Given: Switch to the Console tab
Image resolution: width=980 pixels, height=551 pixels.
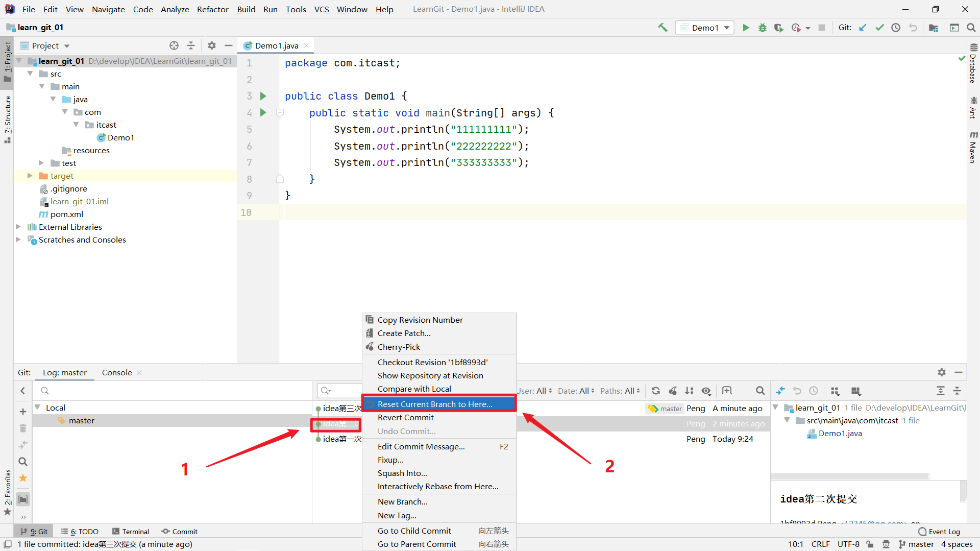Looking at the screenshot, I should pyautogui.click(x=117, y=372).
